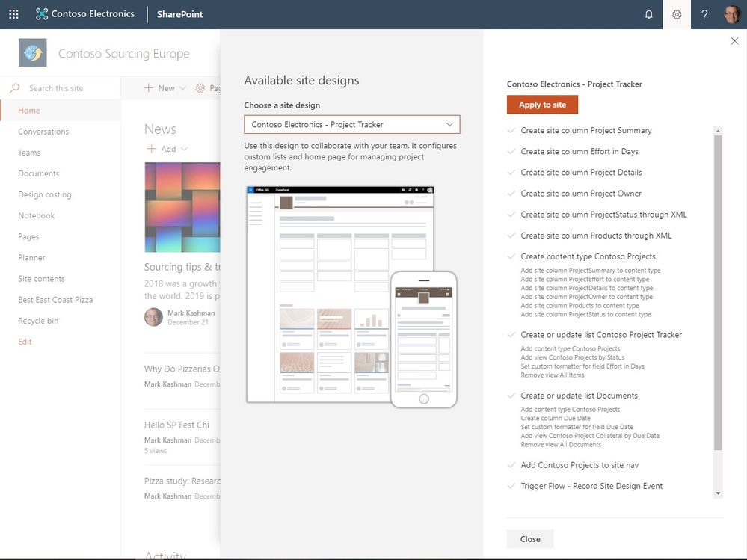Open Pages in site navigation

click(28, 237)
